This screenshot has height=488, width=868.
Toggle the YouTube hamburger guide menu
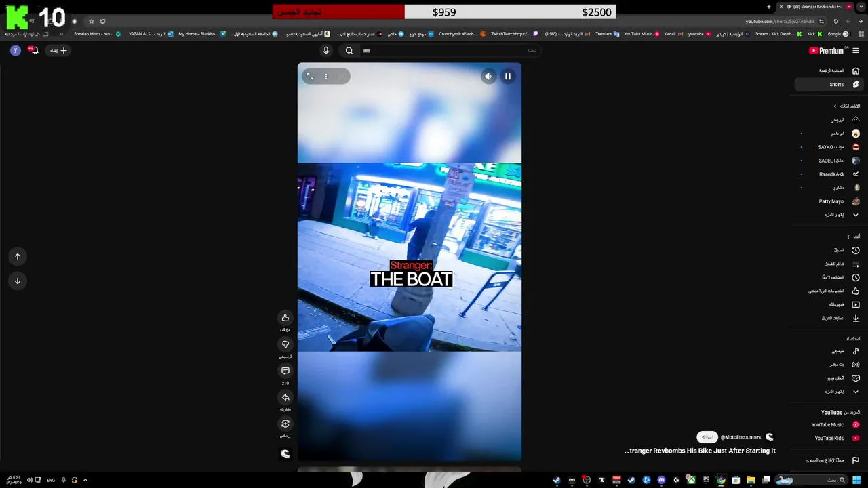click(x=856, y=51)
